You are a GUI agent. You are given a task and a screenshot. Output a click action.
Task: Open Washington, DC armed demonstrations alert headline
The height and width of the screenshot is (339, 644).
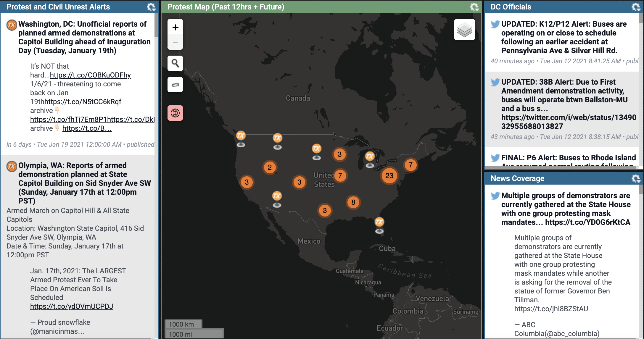click(84, 37)
